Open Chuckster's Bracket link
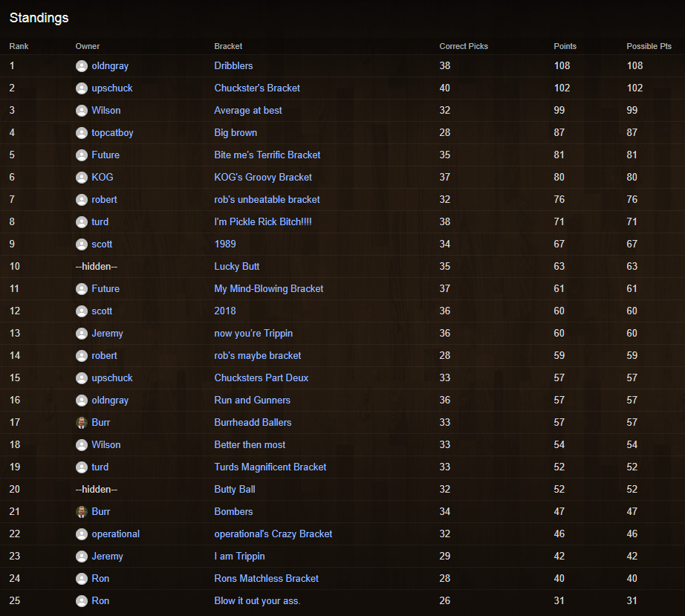Image resolution: width=685 pixels, height=616 pixels. pyautogui.click(x=257, y=88)
